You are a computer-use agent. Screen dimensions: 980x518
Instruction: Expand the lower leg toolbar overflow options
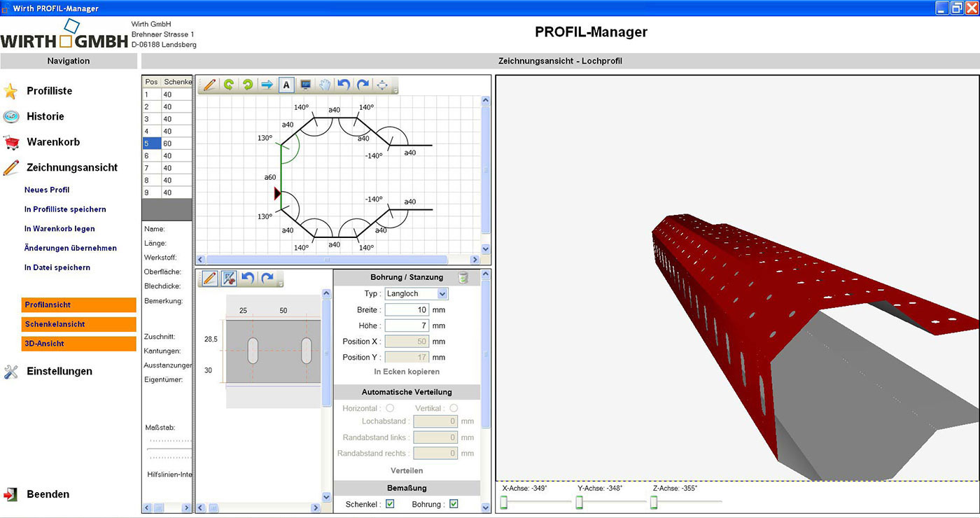tap(280, 283)
